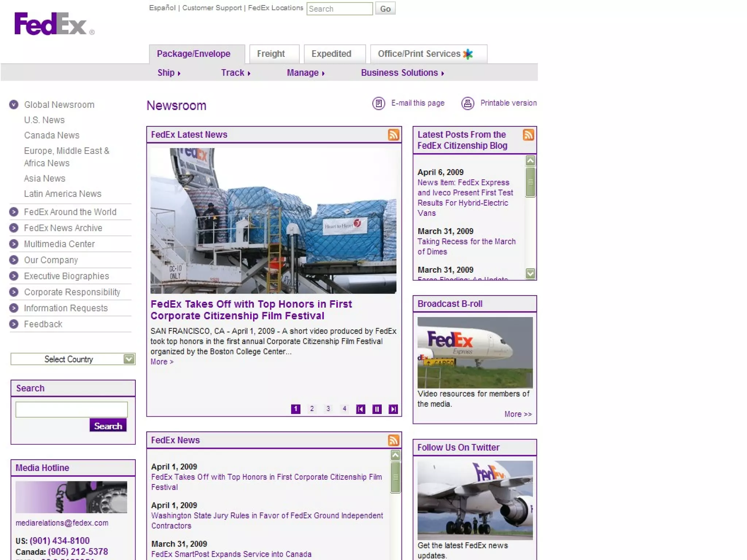Click the E-mail this page icon

click(379, 104)
